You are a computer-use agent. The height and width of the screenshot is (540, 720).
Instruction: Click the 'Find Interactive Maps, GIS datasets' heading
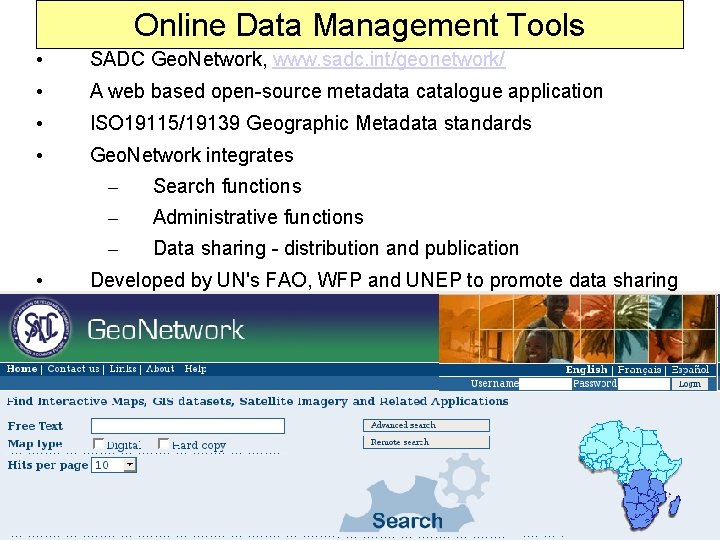tap(258, 401)
